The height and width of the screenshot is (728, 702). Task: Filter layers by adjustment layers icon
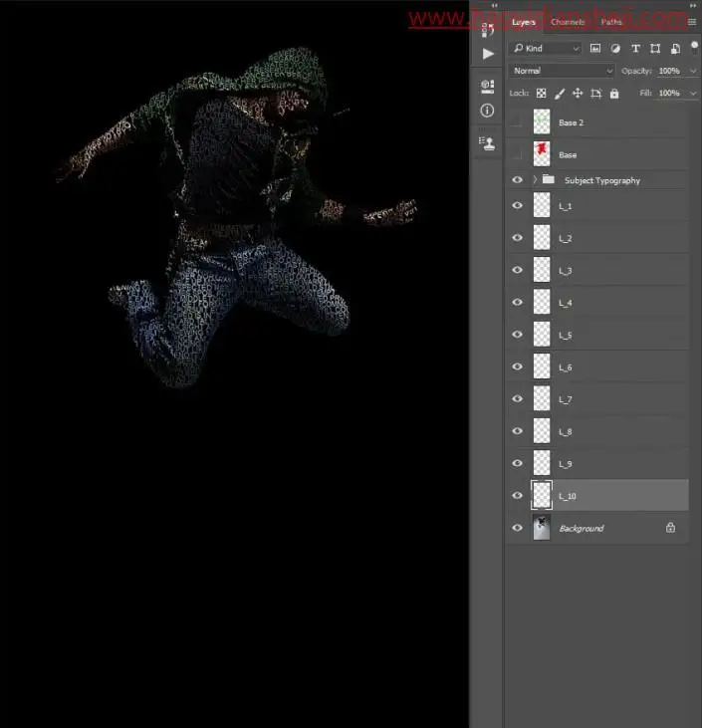(x=615, y=48)
